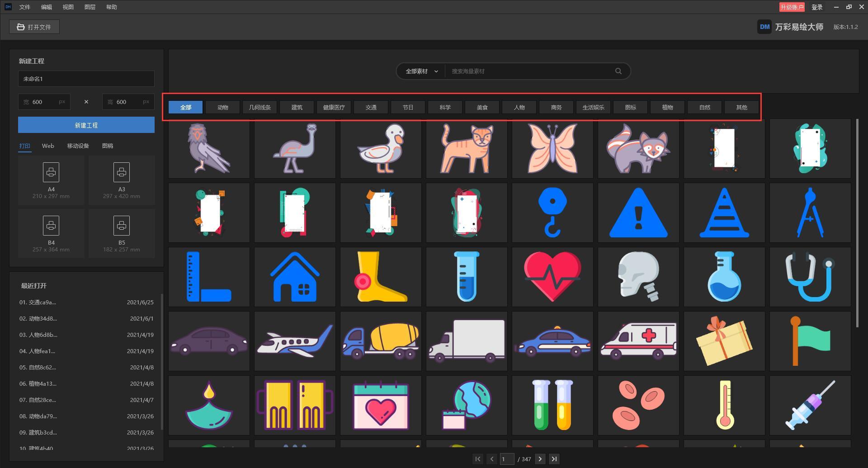Viewport: 868px width, 468px height.
Task: Select the blue round flask icon
Action: coord(724,277)
